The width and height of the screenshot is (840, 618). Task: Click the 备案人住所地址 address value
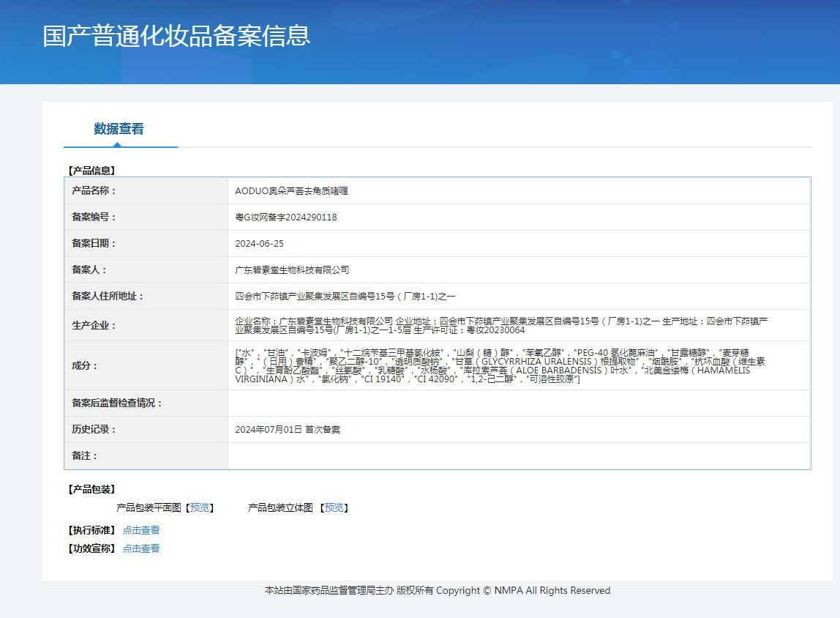345,297
